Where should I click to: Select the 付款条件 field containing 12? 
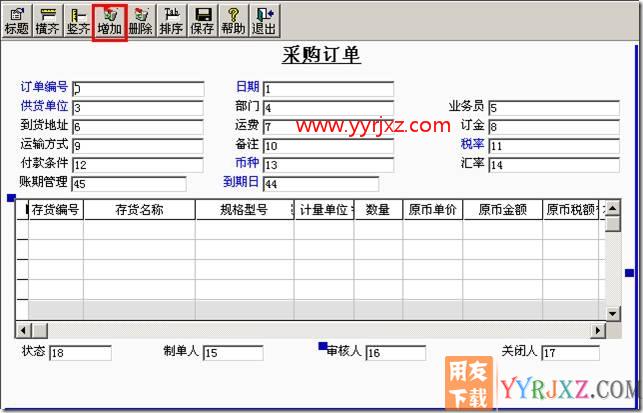[138, 165]
